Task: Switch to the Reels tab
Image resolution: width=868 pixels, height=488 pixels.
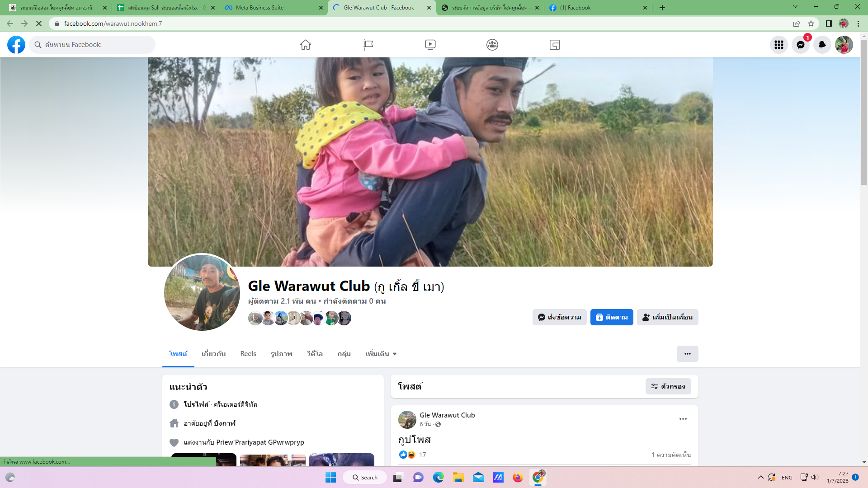Action: point(248,354)
